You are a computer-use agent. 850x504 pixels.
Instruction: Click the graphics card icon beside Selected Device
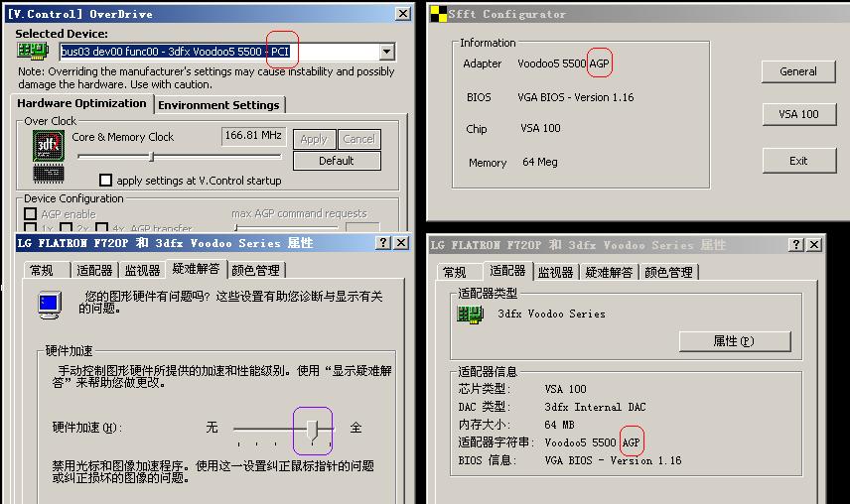coord(33,51)
